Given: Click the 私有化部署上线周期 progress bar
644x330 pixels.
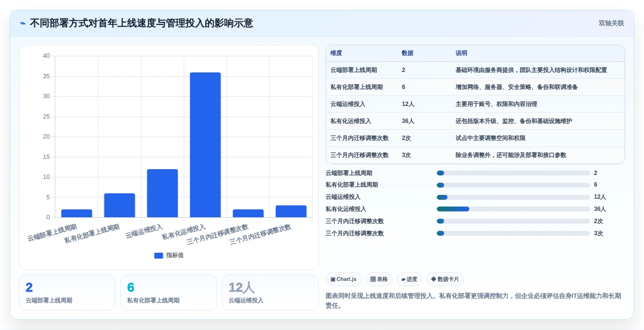Looking at the screenshot, I should 513,185.
